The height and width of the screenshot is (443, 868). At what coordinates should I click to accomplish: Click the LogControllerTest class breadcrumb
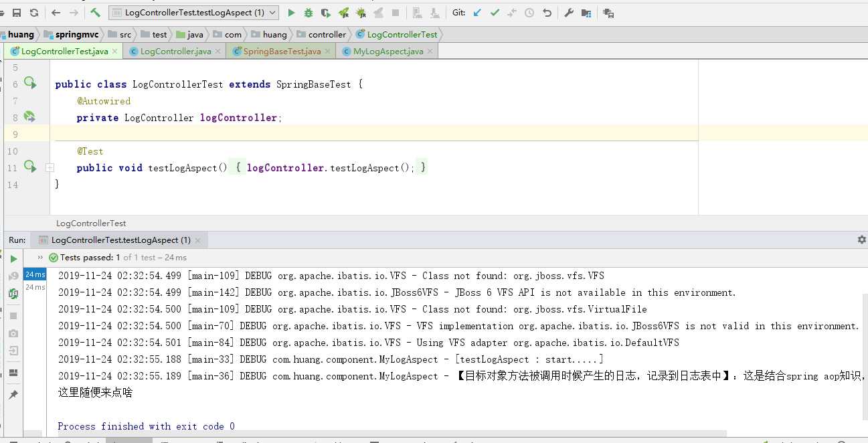[x=397, y=34]
